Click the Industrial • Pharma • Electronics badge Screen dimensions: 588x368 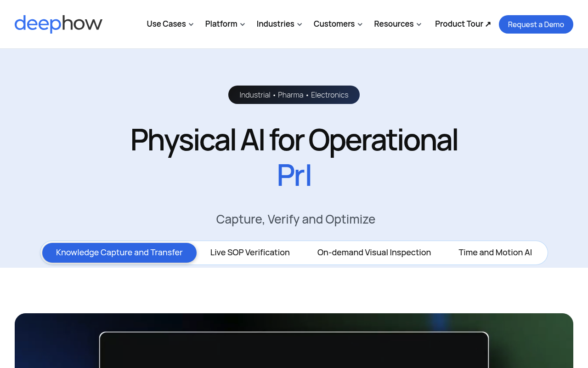[x=294, y=95]
